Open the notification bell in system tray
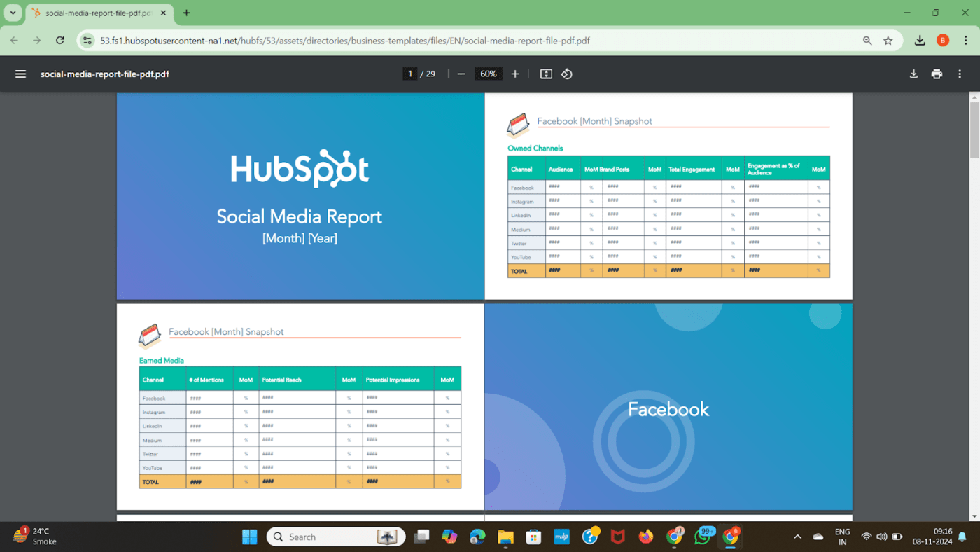This screenshot has width=980, height=552. pyautogui.click(x=962, y=537)
